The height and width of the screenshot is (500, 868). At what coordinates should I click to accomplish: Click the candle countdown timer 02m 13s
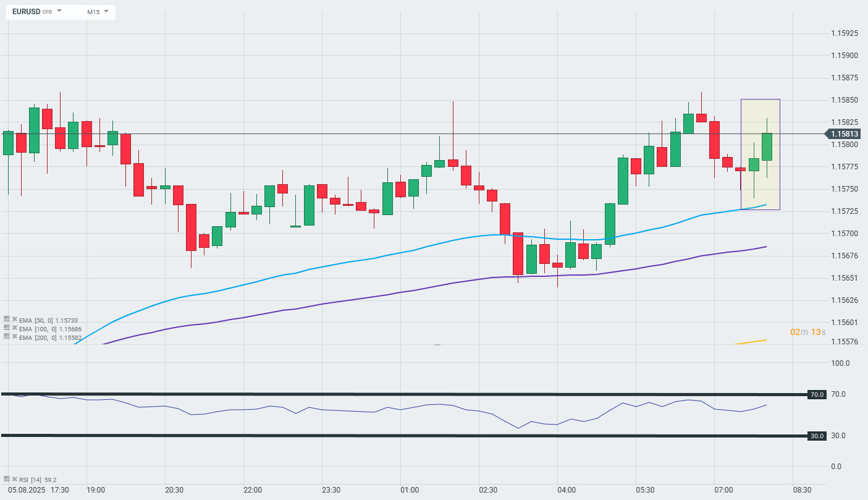pyautogui.click(x=808, y=332)
